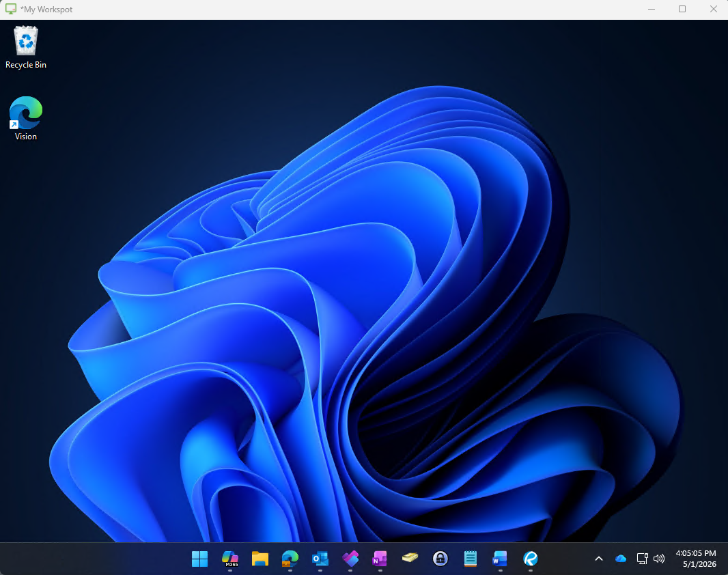The image size is (728, 575).
Task: Open the yellow notepad-like taskbar app
Action: click(410, 558)
